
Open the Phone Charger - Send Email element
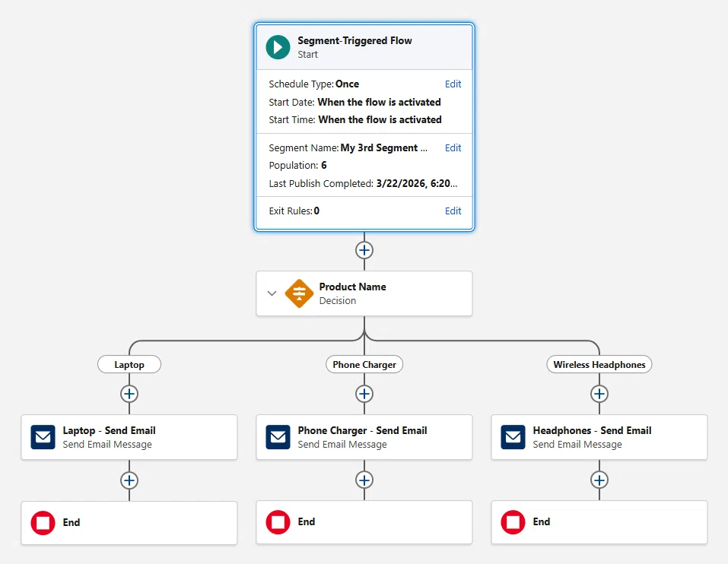pos(364,437)
